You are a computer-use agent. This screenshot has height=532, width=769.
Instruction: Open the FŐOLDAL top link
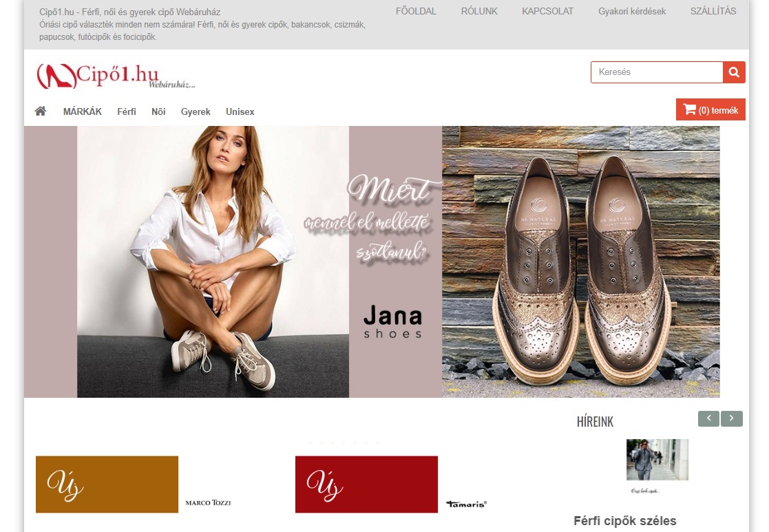click(416, 11)
